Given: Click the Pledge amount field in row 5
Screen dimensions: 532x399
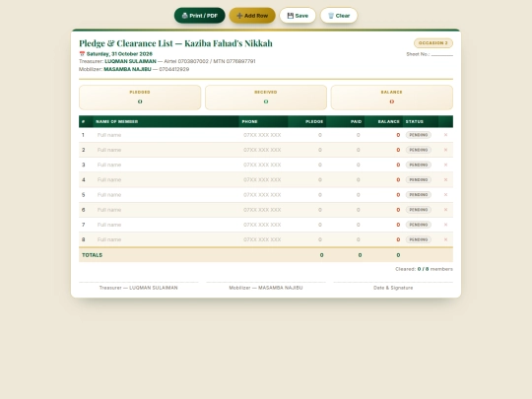Looking at the screenshot, I should coord(307,195).
